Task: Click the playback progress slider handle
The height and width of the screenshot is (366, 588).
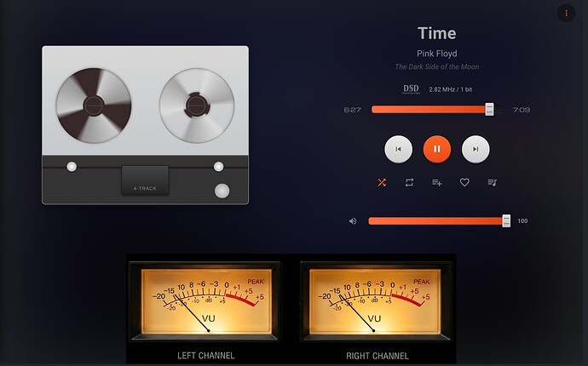Action: tap(489, 109)
